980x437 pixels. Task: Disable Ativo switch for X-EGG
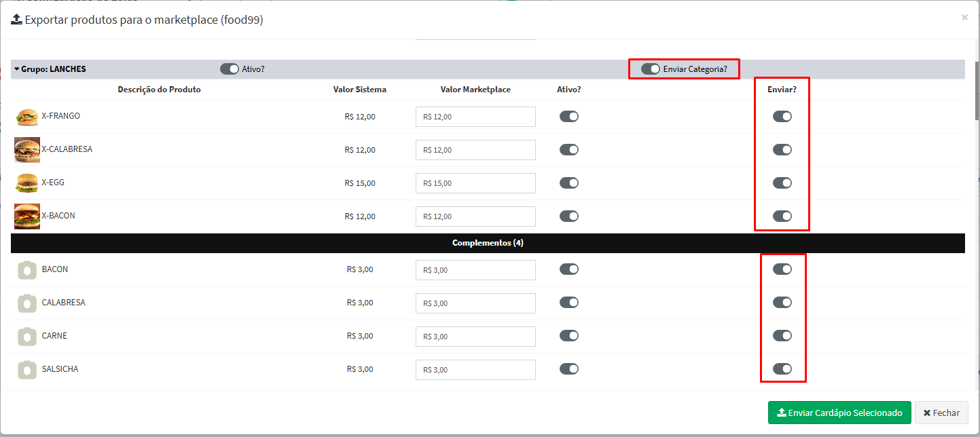tap(569, 183)
